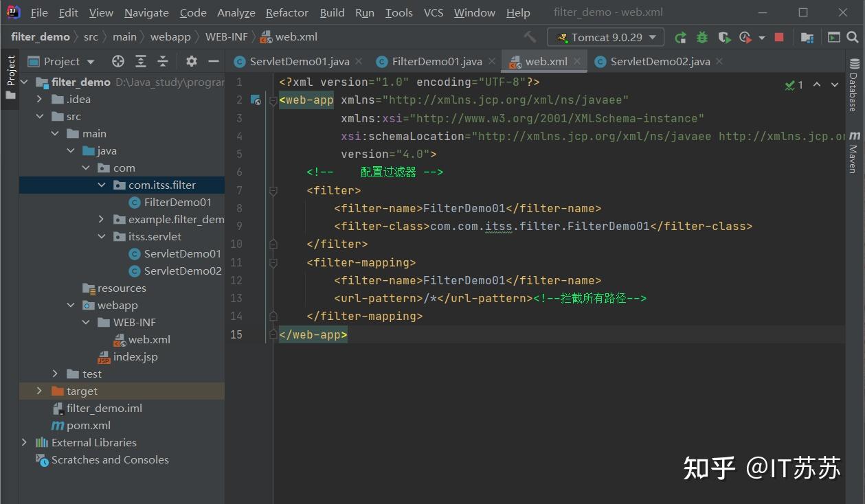Select index.jsp in the project tree
The height and width of the screenshot is (504, 865).
pyautogui.click(x=135, y=357)
